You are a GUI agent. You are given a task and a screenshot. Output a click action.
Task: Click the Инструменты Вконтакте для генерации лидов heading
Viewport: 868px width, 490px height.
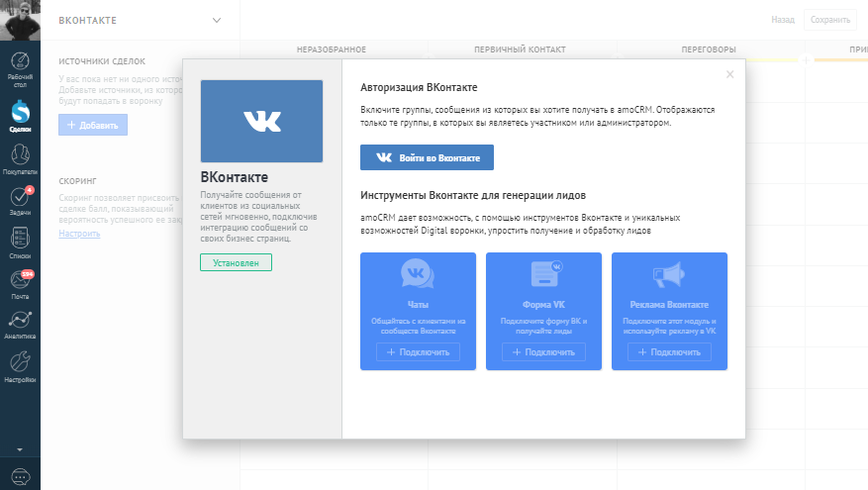[x=473, y=195]
